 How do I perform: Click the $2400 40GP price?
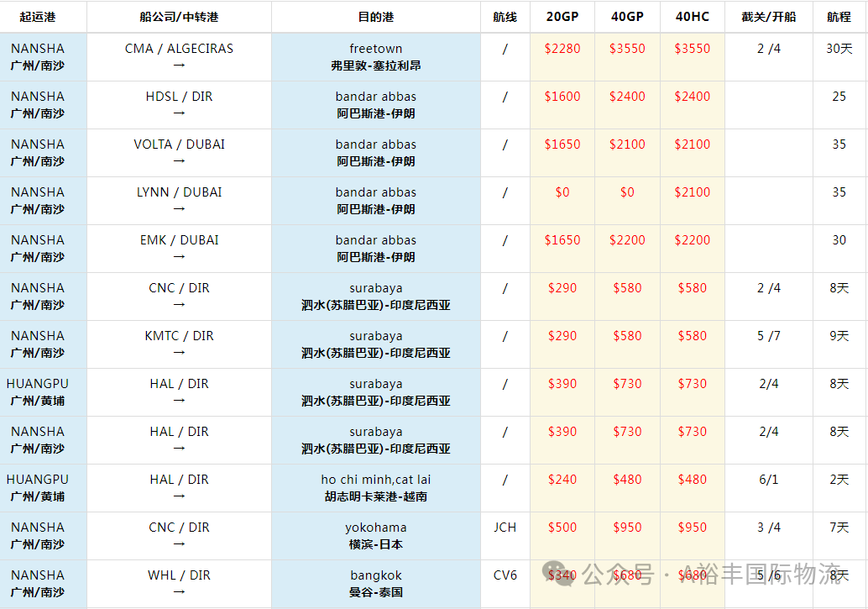pos(627,97)
